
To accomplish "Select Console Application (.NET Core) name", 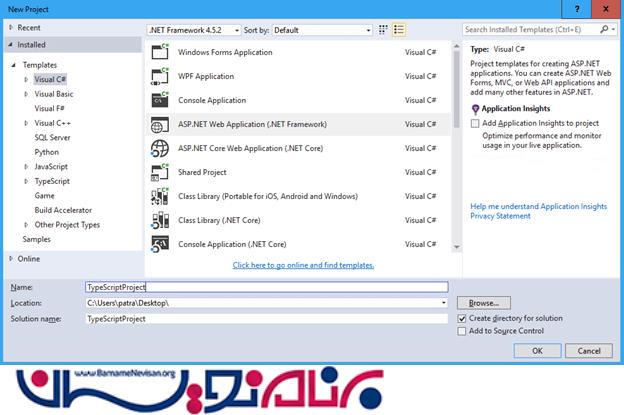I will point(232,244).
